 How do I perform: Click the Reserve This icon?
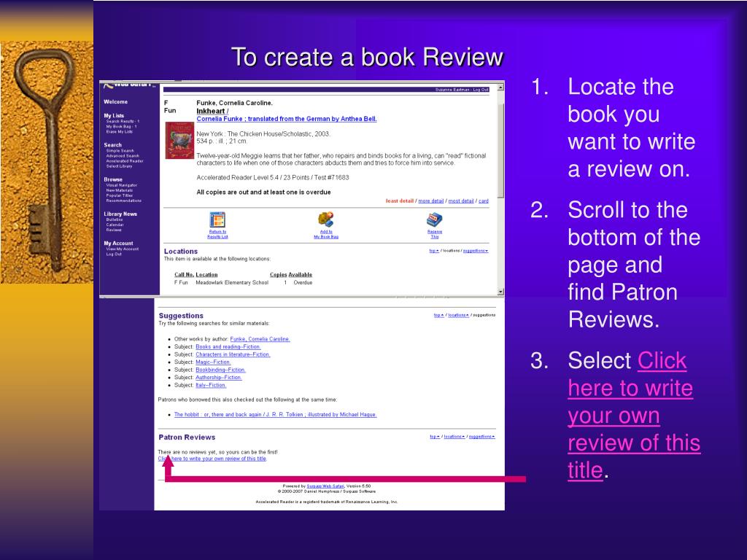point(435,219)
